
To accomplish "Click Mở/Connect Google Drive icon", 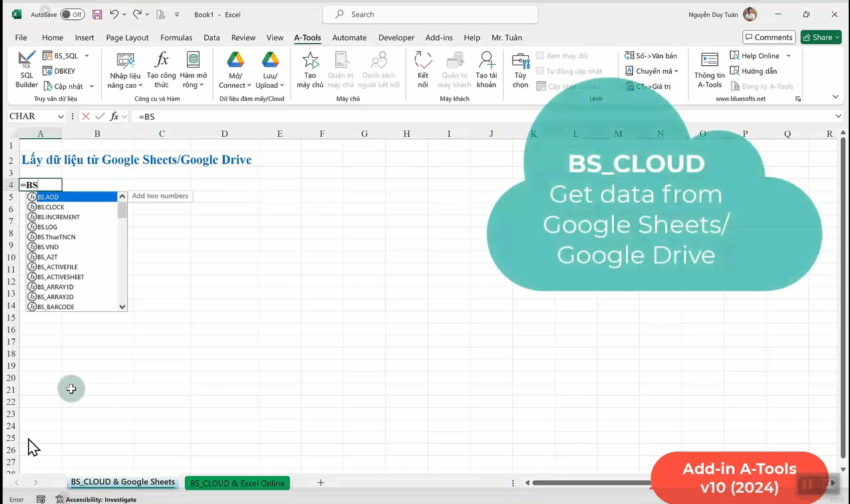I will click(x=235, y=61).
